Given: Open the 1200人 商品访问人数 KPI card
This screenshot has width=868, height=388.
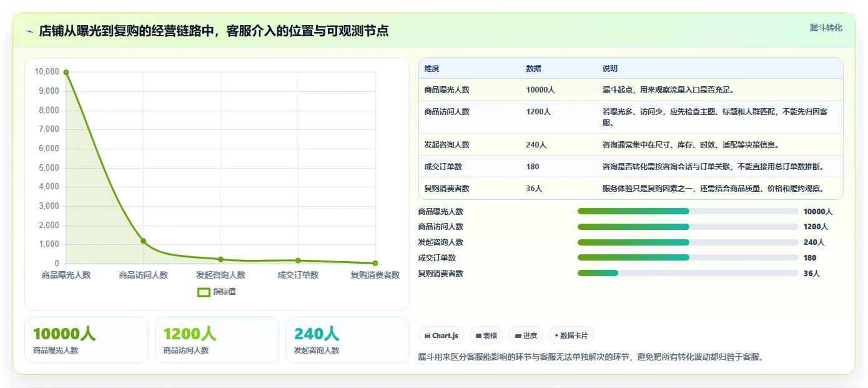Looking at the screenshot, I should tap(217, 340).
